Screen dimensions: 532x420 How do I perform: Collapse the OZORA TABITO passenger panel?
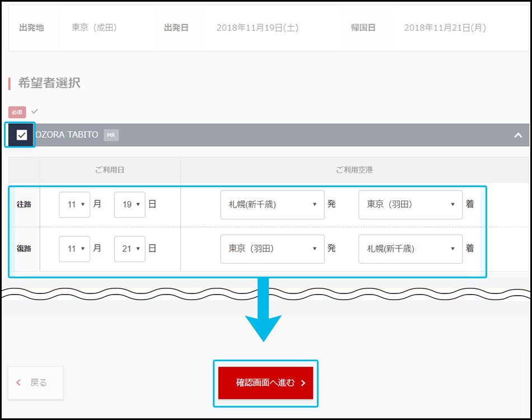[x=518, y=135]
